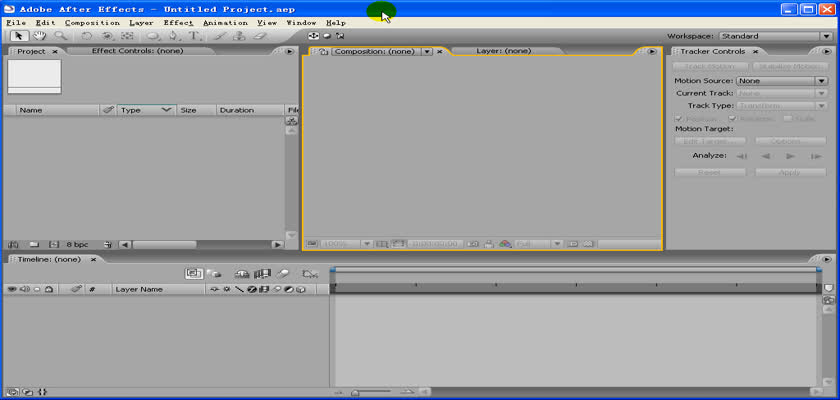Image resolution: width=840 pixels, height=400 pixels.
Task: Open the Tracker Controls panel flyout menu
Action: click(827, 51)
